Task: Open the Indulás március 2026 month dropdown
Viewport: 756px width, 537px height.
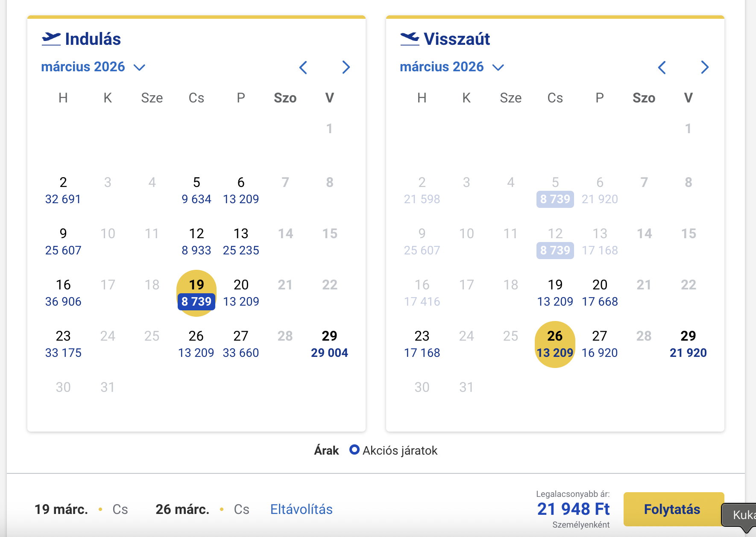Action: (x=93, y=67)
